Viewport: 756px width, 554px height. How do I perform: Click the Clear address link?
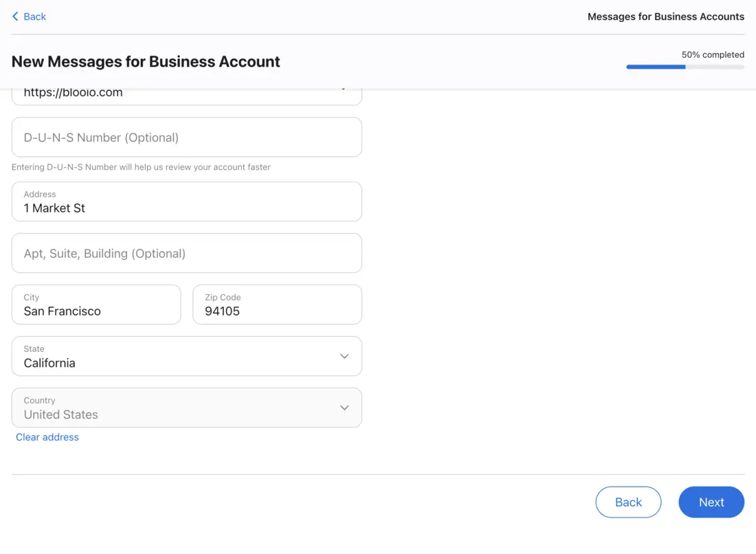(47, 437)
